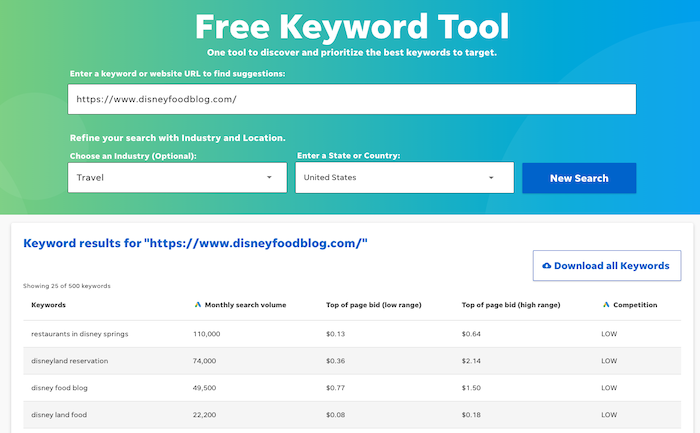This screenshot has width=700, height=433.
Task: Open the Travel industry dropdown
Action: (177, 178)
